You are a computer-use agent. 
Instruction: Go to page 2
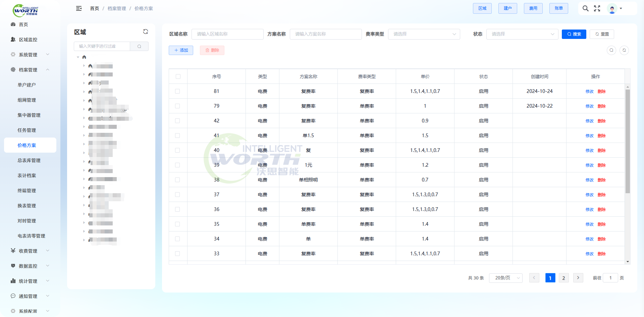(x=563, y=278)
